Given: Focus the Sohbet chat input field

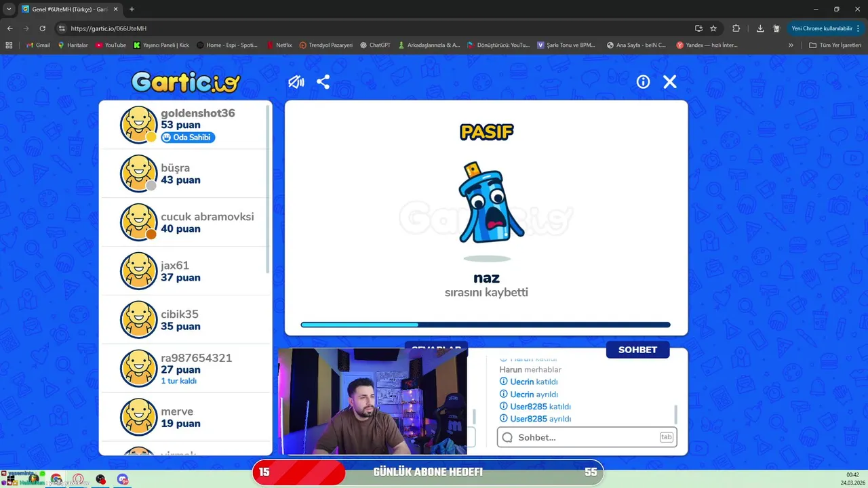Looking at the screenshot, I should click(587, 437).
